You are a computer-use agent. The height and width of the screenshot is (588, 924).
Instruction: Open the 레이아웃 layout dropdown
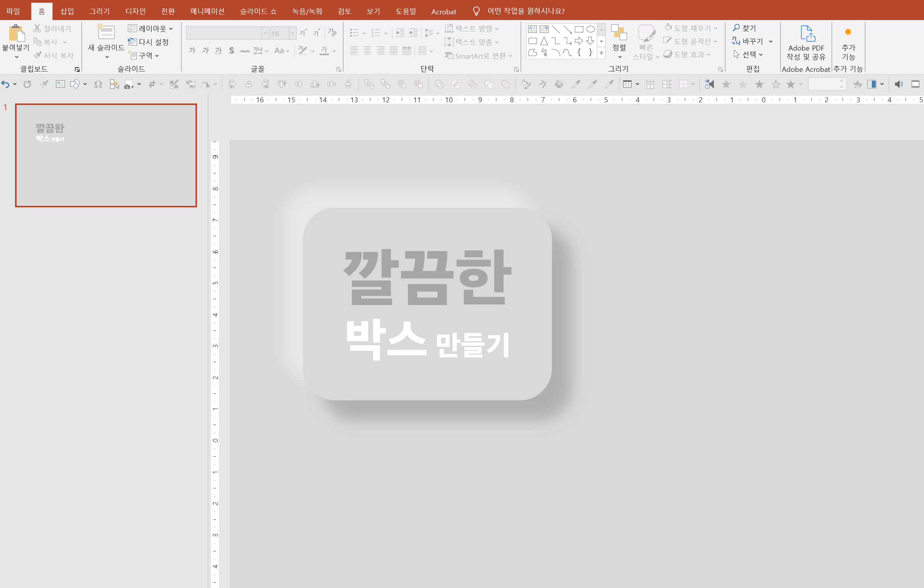pyautogui.click(x=151, y=29)
